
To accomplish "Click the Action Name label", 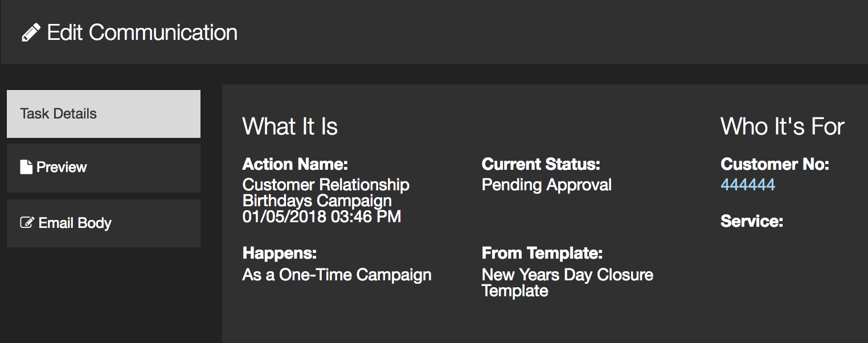I will click(295, 164).
